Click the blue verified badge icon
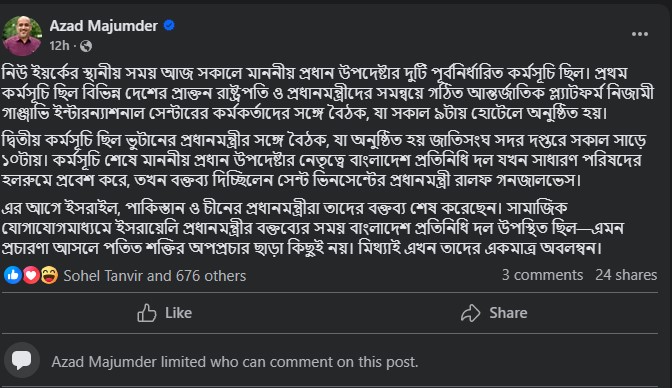The height and width of the screenshot is (388, 672). point(169,26)
